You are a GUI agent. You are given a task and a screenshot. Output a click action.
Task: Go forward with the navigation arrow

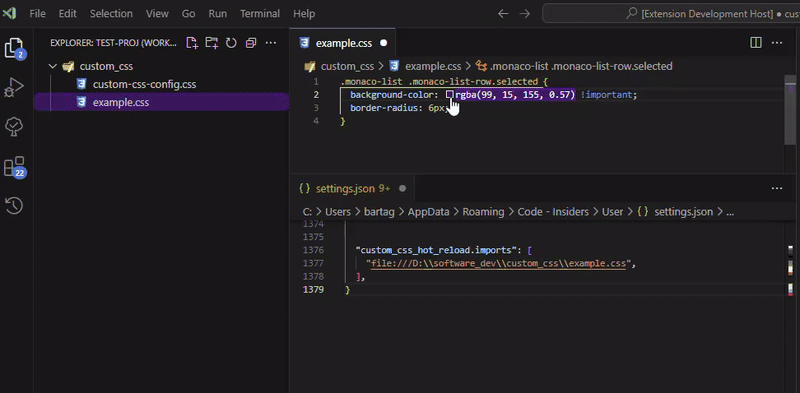click(x=524, y=14)
